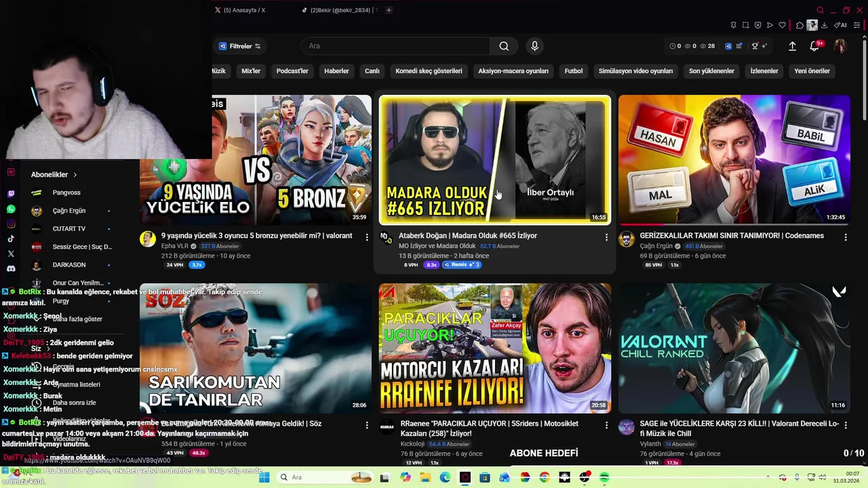868x488 pixels.
Task: Open options menu for SAGE Valorant video
Action: (x=846, y=426)
